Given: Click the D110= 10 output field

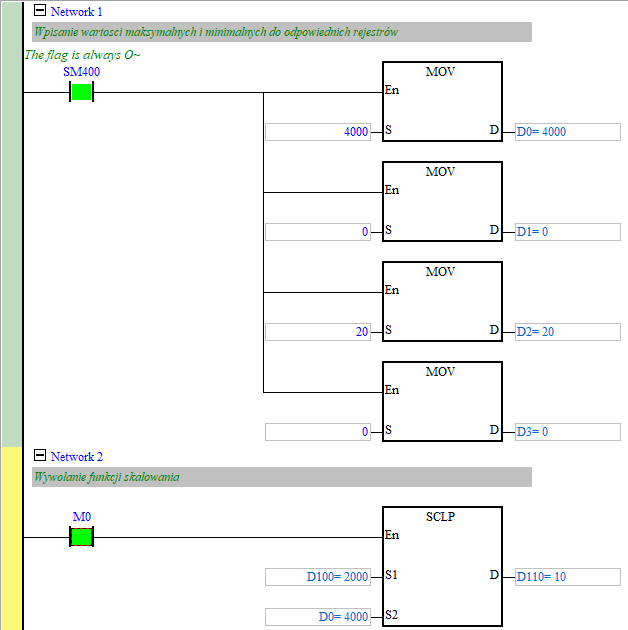Looking at the screenshot, I should click(566, 577).
